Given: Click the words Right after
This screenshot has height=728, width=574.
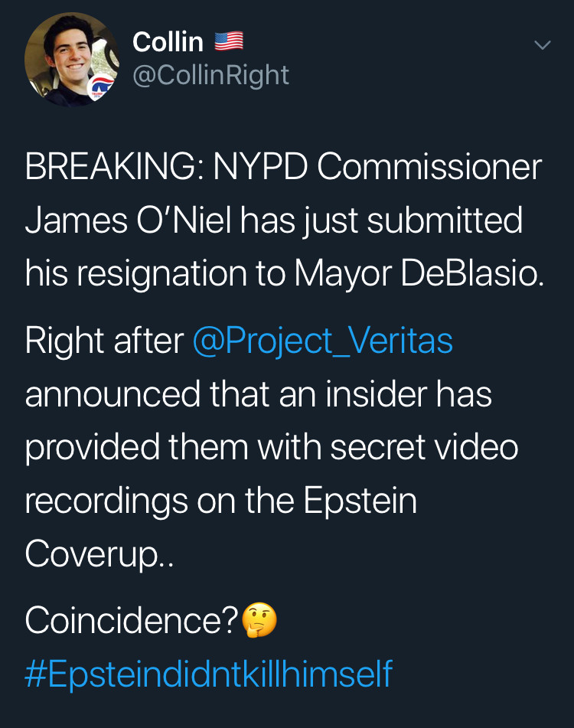Looking at the screenshot, I should (103, 341).
